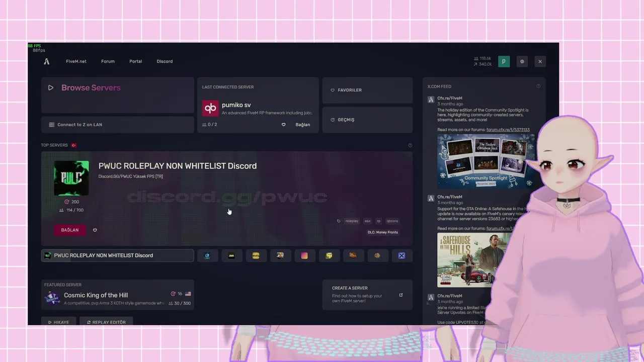Viewport: 644px width, 362px height.
Task: Select the orange character server icon
Action: tap(280, 255)
